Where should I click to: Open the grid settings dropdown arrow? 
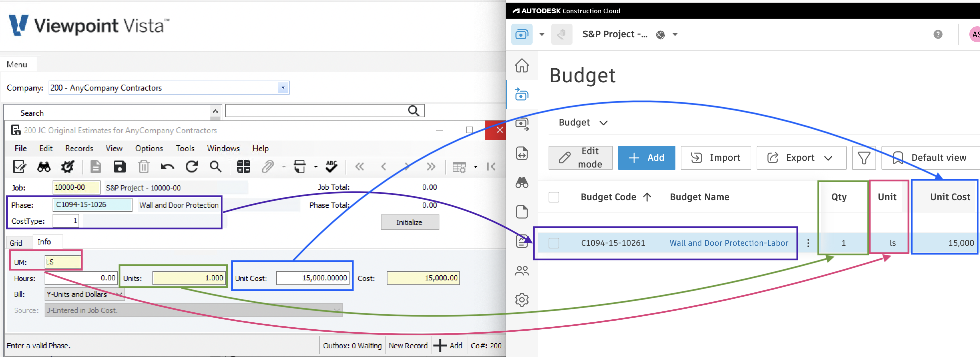475,167
